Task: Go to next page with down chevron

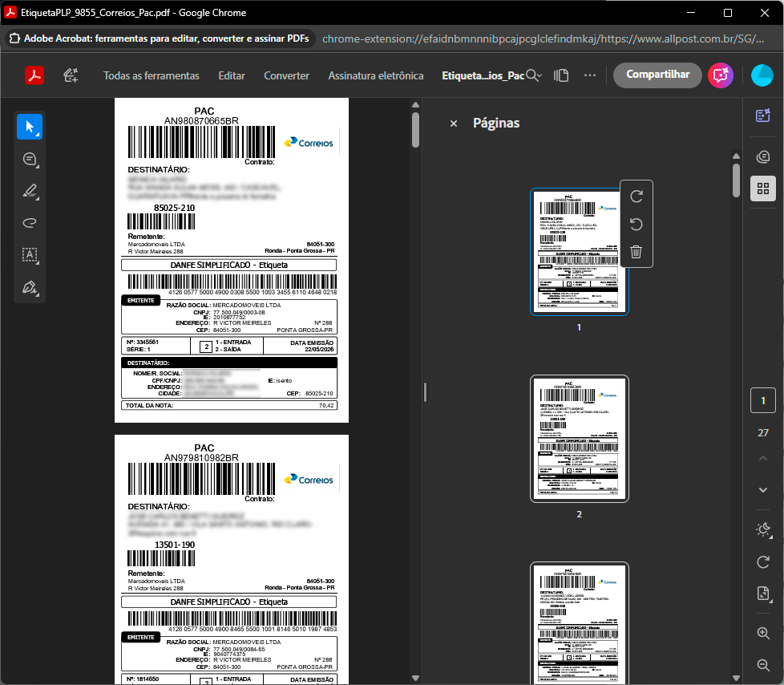Action: tap(763, 490)
